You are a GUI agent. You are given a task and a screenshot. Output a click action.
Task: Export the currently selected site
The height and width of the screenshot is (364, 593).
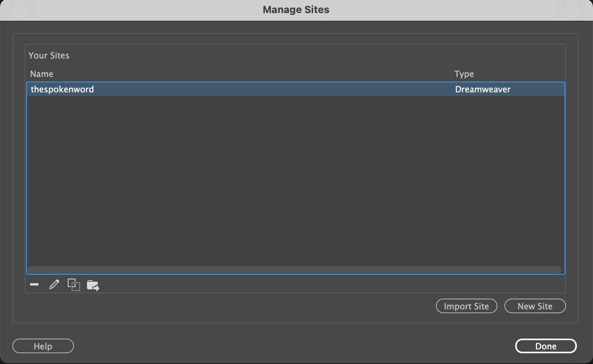point(93,285)
